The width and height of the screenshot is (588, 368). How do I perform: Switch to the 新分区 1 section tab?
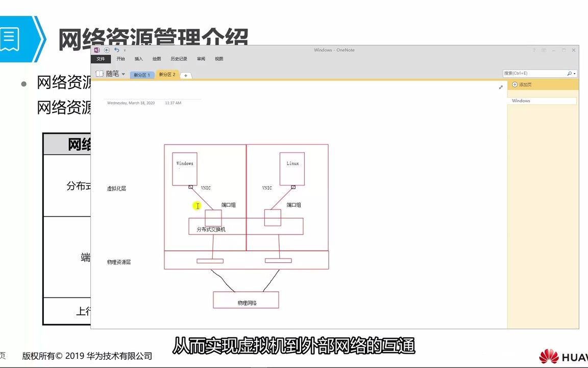tap(142, 75)
